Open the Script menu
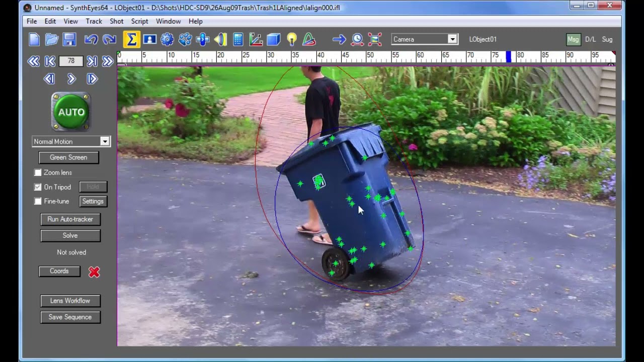The image size is (644, 362). 140,21
